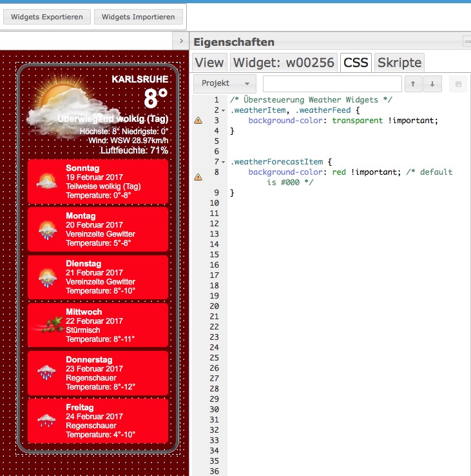This screenshot has width=471, height=476.
Task: Click the Widgets Importieren button
Action: (139, 17)
